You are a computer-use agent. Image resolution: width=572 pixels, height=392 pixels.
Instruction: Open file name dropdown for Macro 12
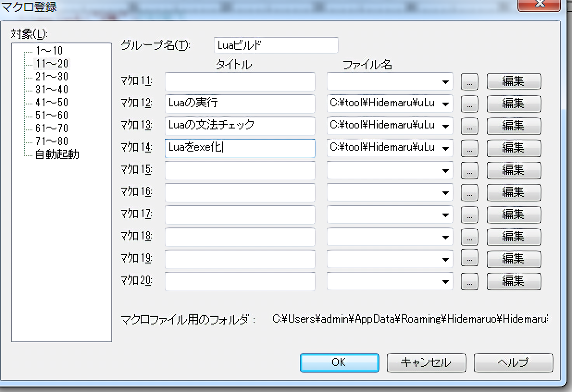(445, 104)
